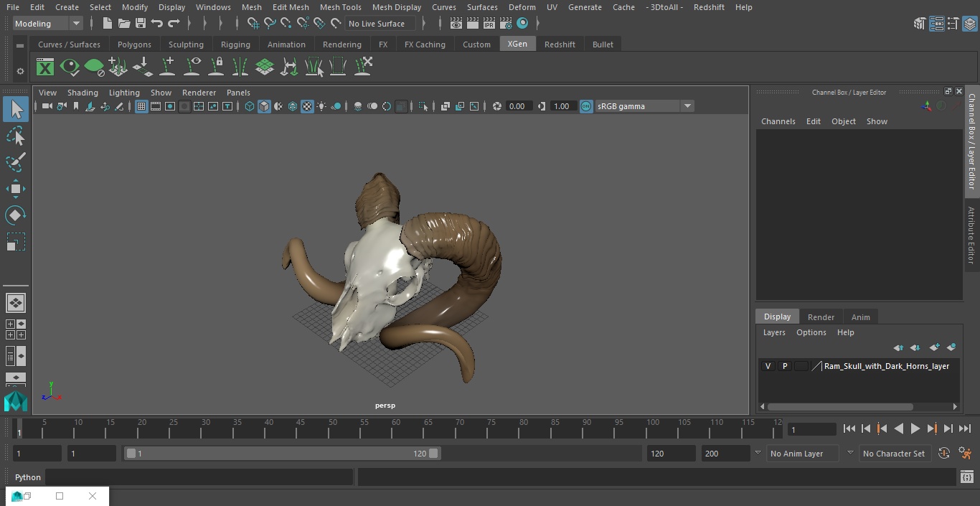980x506 pixels.
Task: Pick the Rotate tool in left toolbox
Action: pos(16,215)
